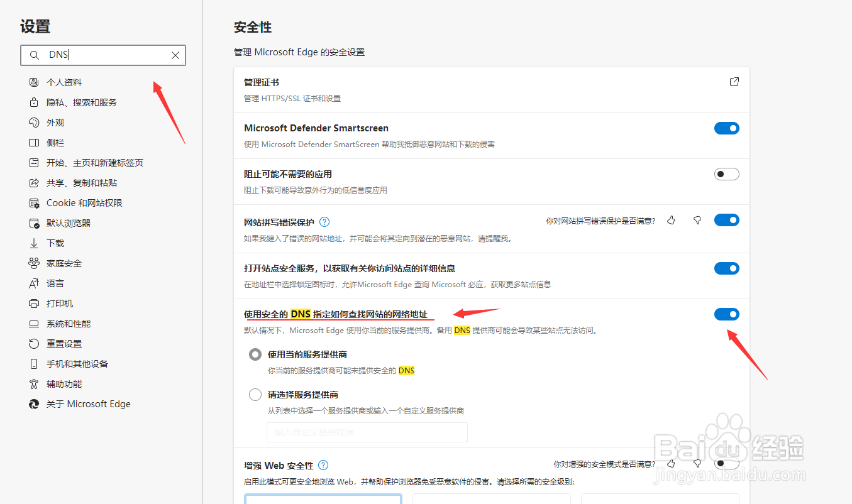Screen dimensions: 852x504
Task: Click the 语言 language icon
Action: click(34, 283)
